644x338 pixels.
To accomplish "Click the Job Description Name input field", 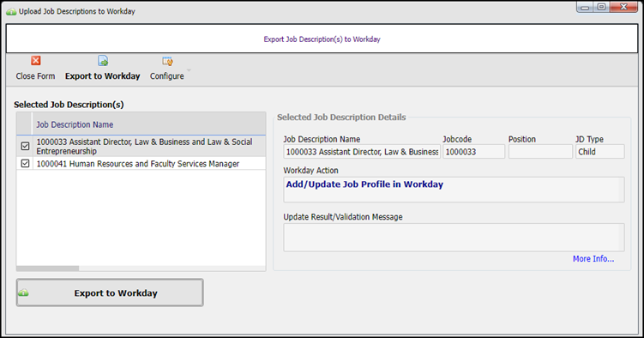I will click(362, 152).
